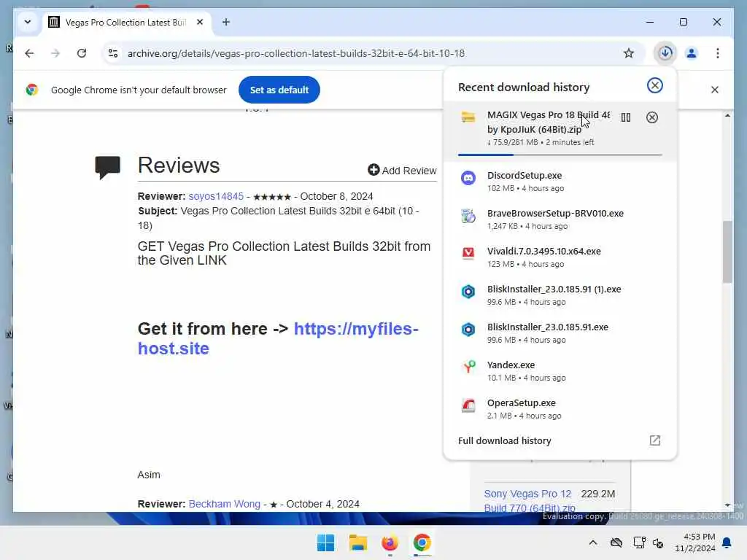This screenshot has height=560, width=747.
Task: Open the Chrome profile avatar
Action: 692,53
